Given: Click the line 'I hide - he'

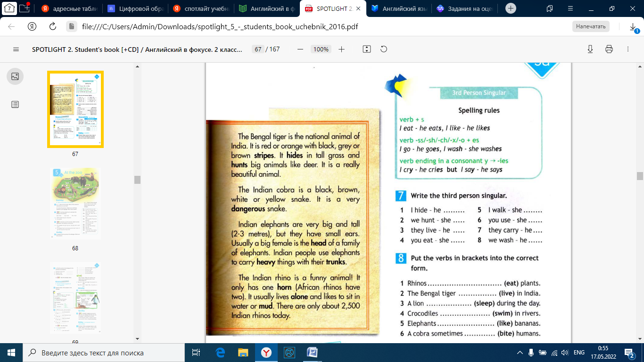Looking at the screenshot, I should click(438, 210).
